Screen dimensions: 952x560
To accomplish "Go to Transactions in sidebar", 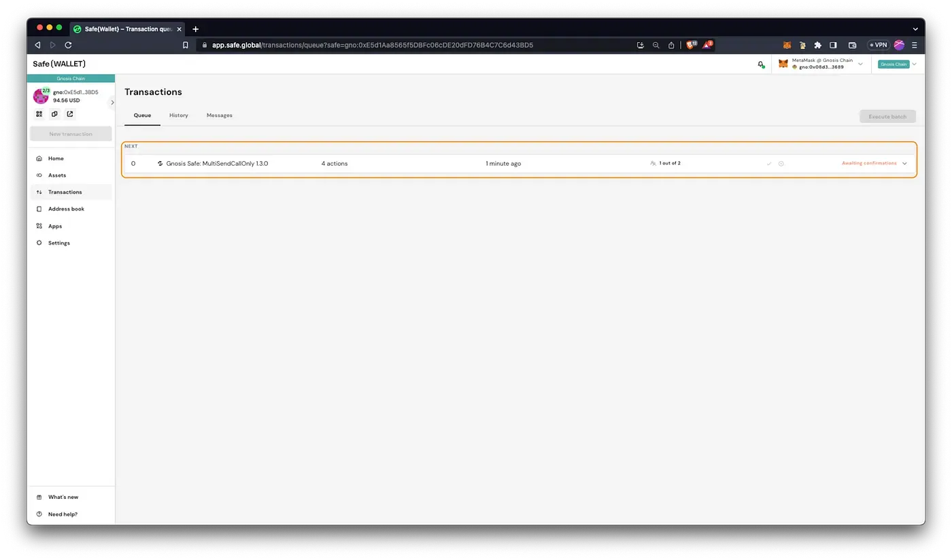I will (x=71, y=192).
